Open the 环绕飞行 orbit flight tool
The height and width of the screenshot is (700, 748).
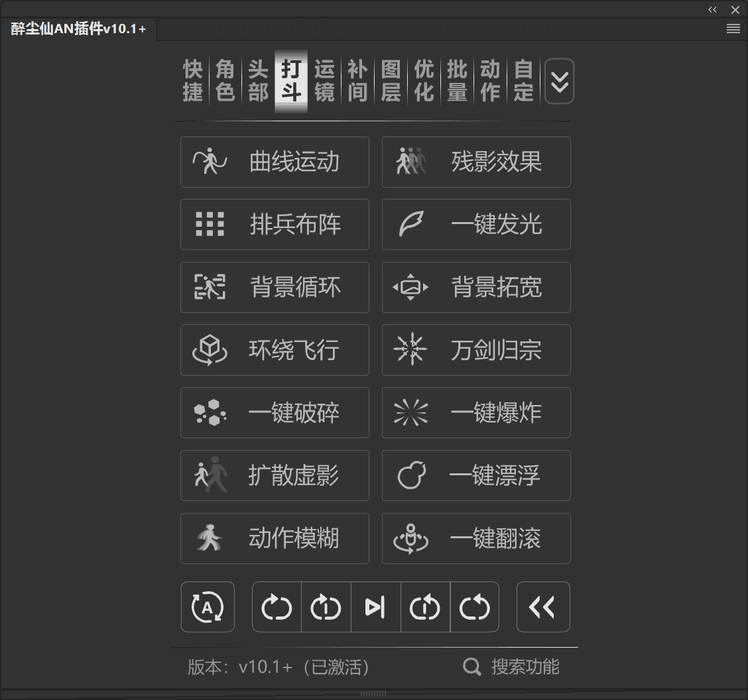tap(275, 350)
